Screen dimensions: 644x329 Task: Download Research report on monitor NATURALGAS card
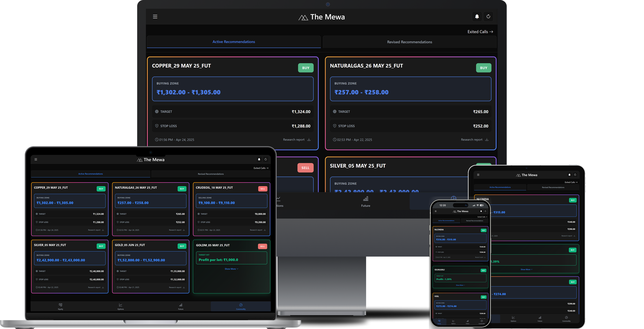(x=475, y=139)
